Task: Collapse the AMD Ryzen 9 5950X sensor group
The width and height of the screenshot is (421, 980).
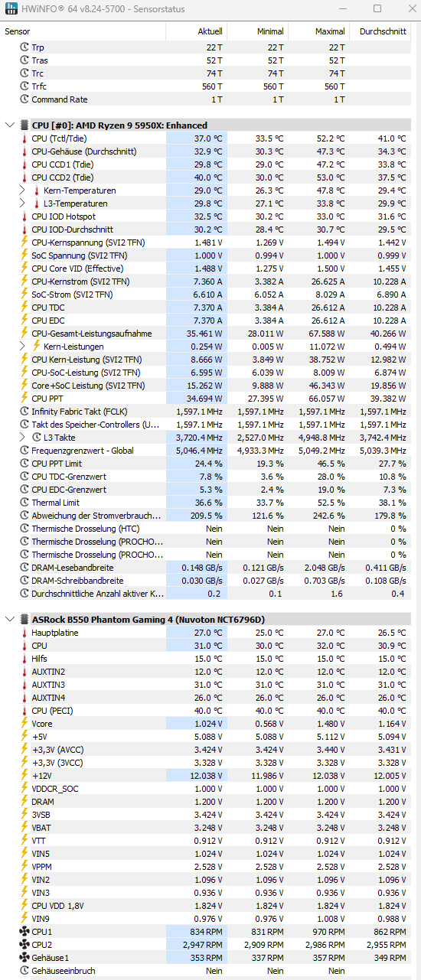Action: point(9,125)
